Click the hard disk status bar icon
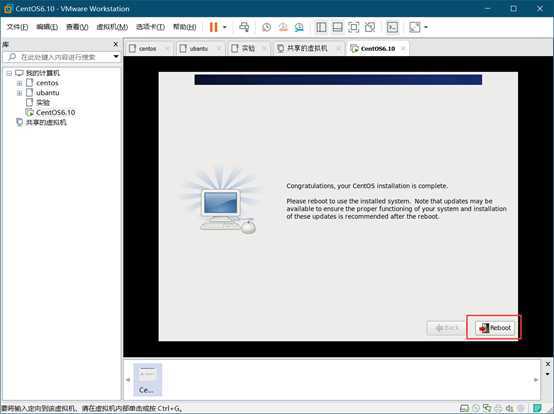554x414 pixels. point(465,408)
